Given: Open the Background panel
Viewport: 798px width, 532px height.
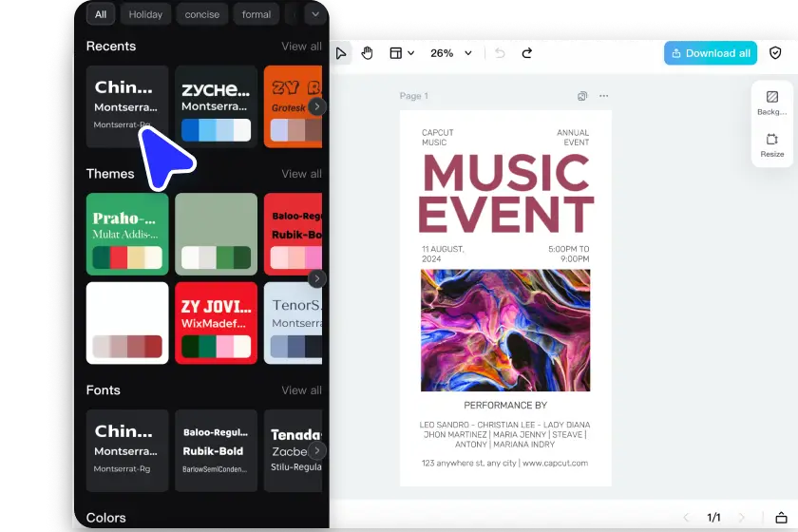Looking at the screenshot, I should [x=772, y=103].
